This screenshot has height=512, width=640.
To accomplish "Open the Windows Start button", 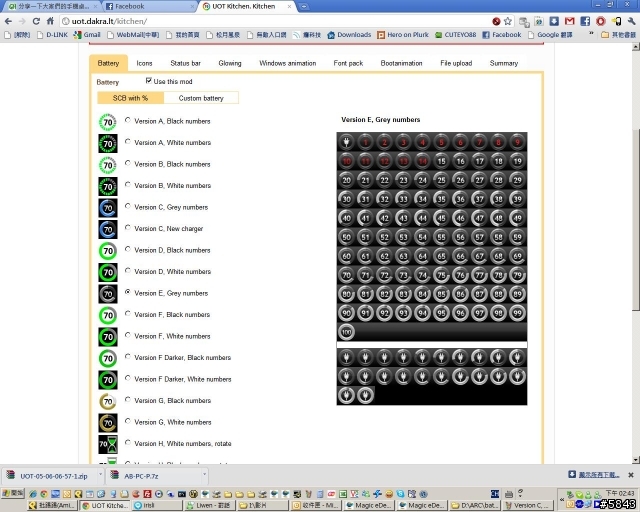I will pyautogui.click(x=13, y=493).
